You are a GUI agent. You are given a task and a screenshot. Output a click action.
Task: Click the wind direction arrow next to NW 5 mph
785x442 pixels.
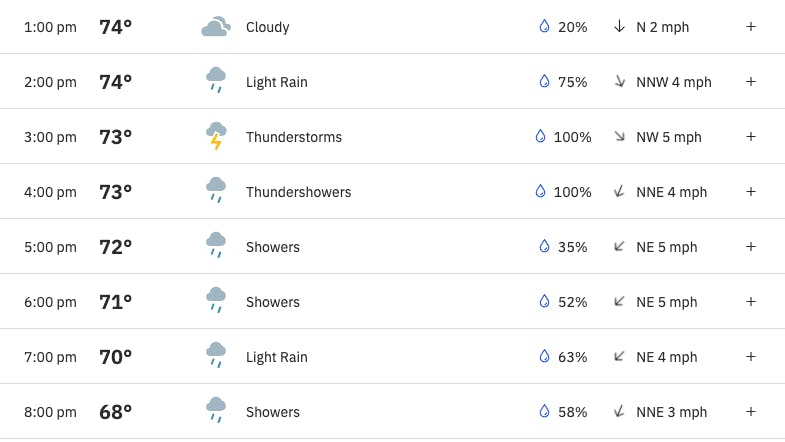[619, 136]
